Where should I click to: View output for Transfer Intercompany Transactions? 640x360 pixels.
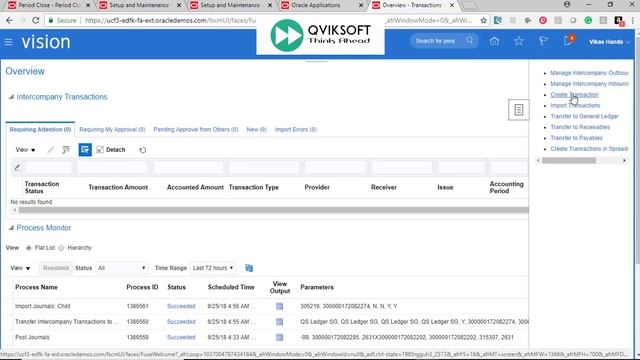tap(279, 322)
